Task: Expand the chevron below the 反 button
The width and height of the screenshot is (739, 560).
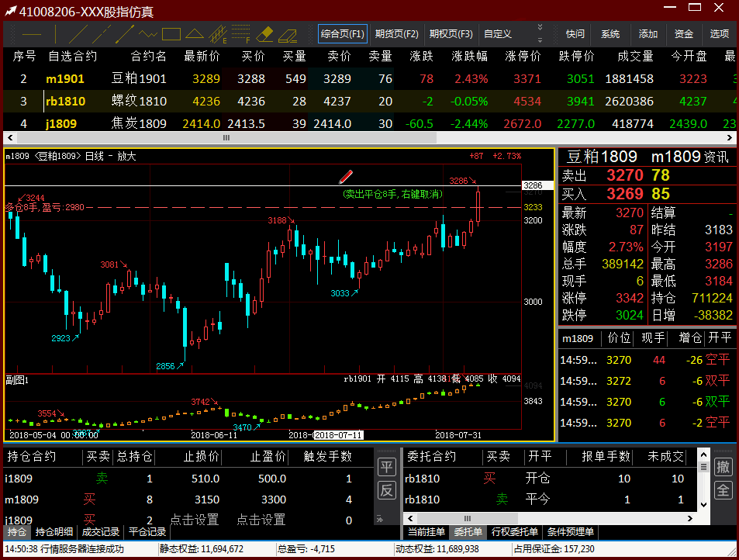Action: pyautogui.click(x=380, y=518)
